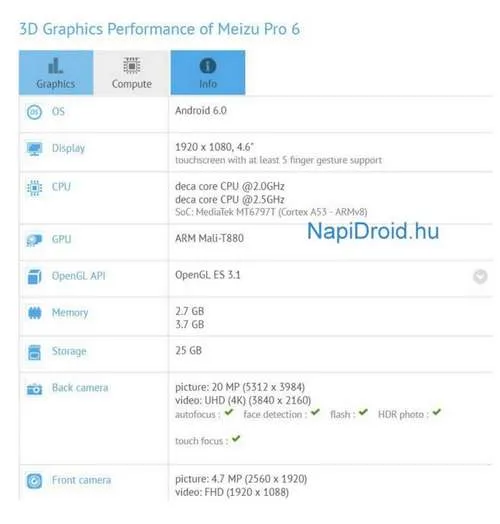Click the Memory RAM icon
The image size is (500, 524).
[34, 313]
